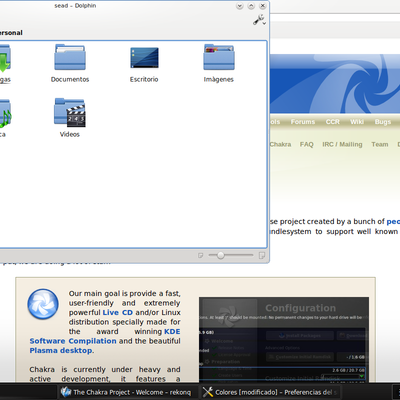This screenshot has height=400, width=400.
Task: Select the Team submenu link
Action: [x=380, y=144]
